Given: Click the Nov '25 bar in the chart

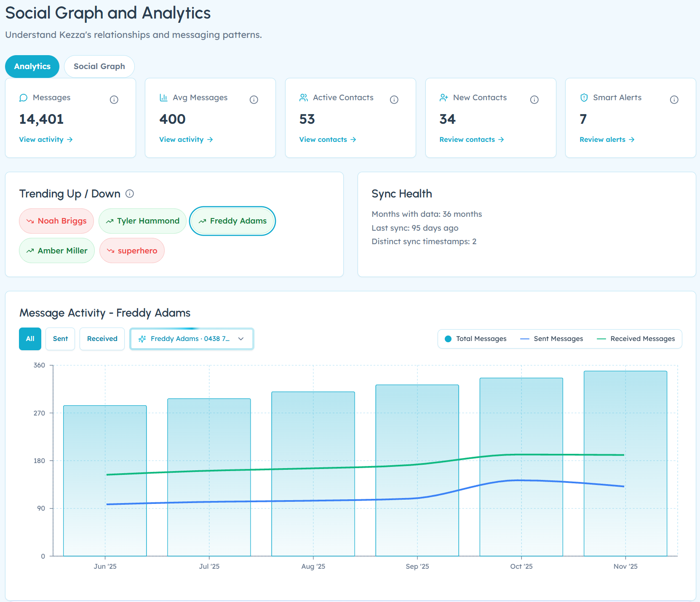Looking at the screenshot, I should tap(625, 463).
